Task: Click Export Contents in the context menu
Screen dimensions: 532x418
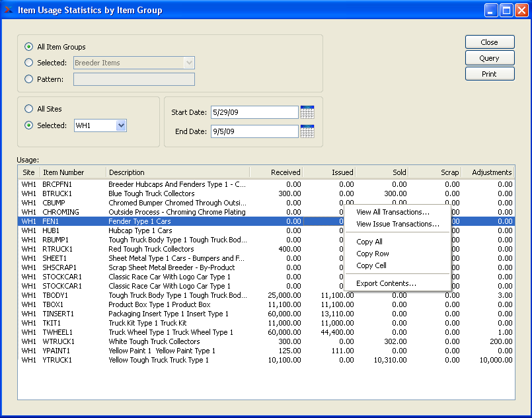Action: (386, 283)
